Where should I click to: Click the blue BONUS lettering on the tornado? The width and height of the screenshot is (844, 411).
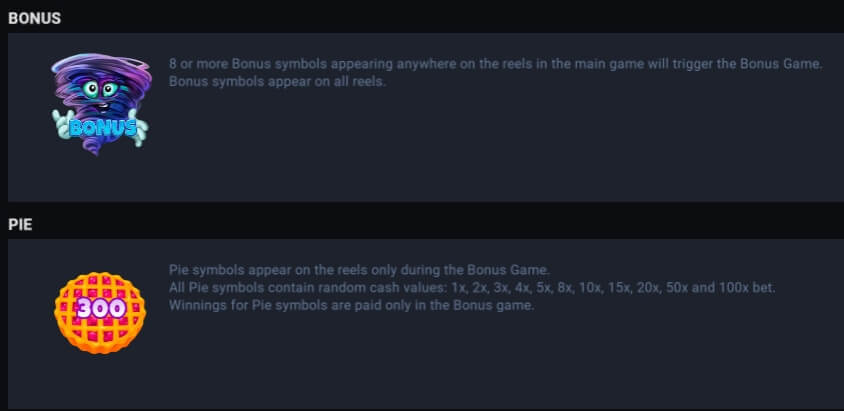coord(102,127)
